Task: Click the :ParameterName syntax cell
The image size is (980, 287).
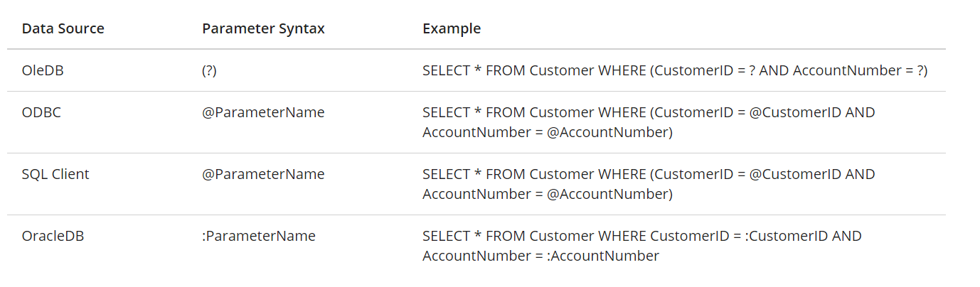Action: click(x=259, y=236)
